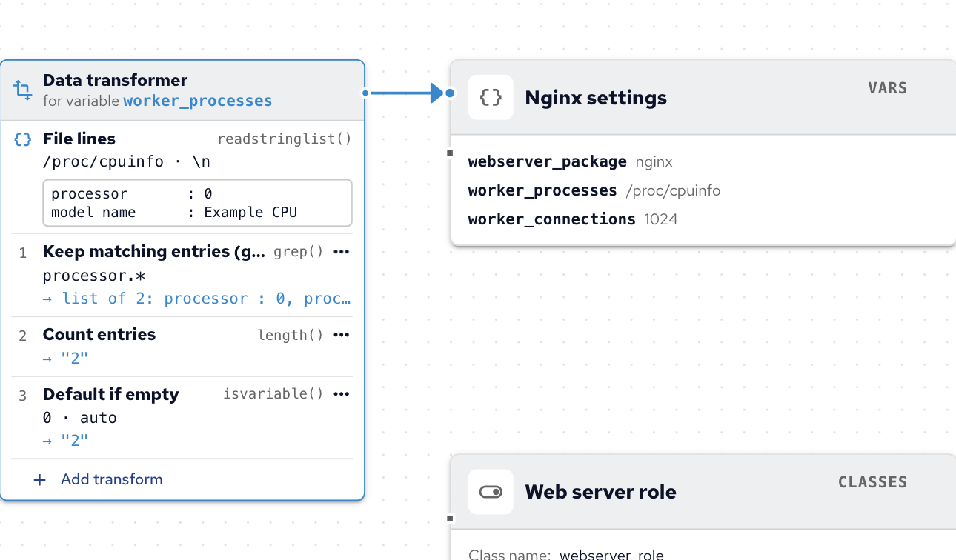Open the worker_processes variable link
Screen dimensions: 956x560
tap(198, 101)
